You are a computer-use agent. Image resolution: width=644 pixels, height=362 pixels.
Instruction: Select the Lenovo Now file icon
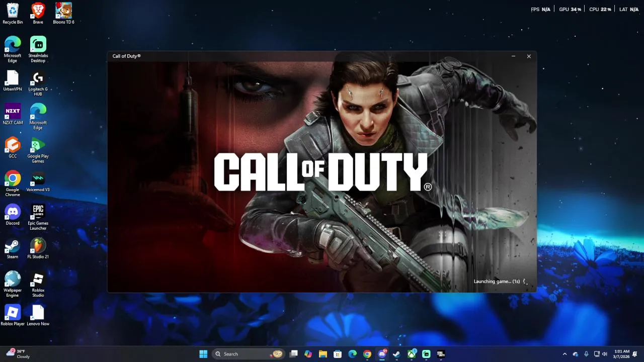38,315
